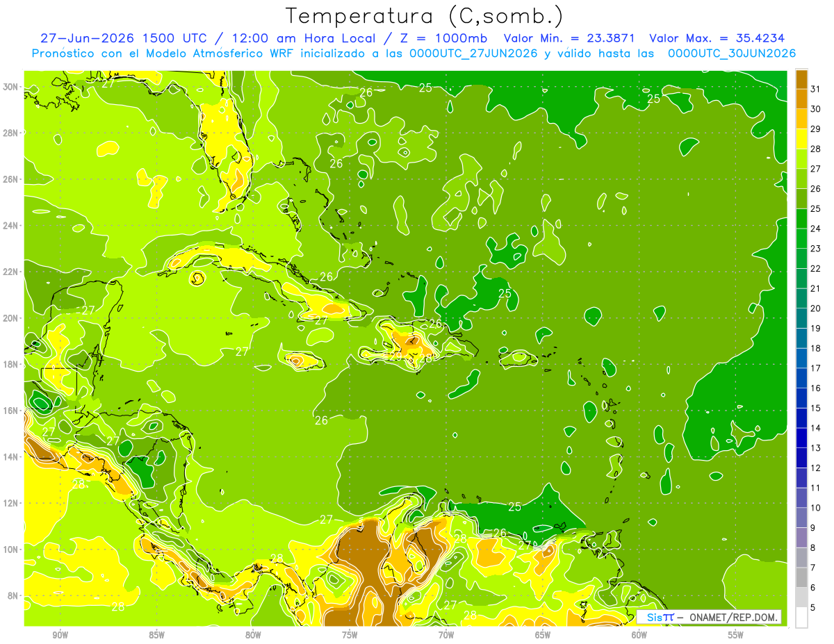The width and height of the screenshot is (834, 644).
Task: Click the white swatch below 5 on color scale
Action: click(x=801, y=618)
